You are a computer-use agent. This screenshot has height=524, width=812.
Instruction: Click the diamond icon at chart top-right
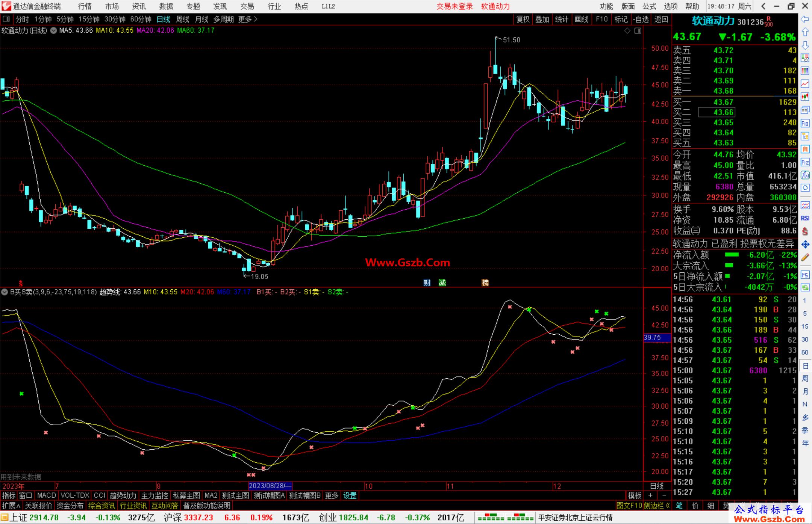(627, 31)
